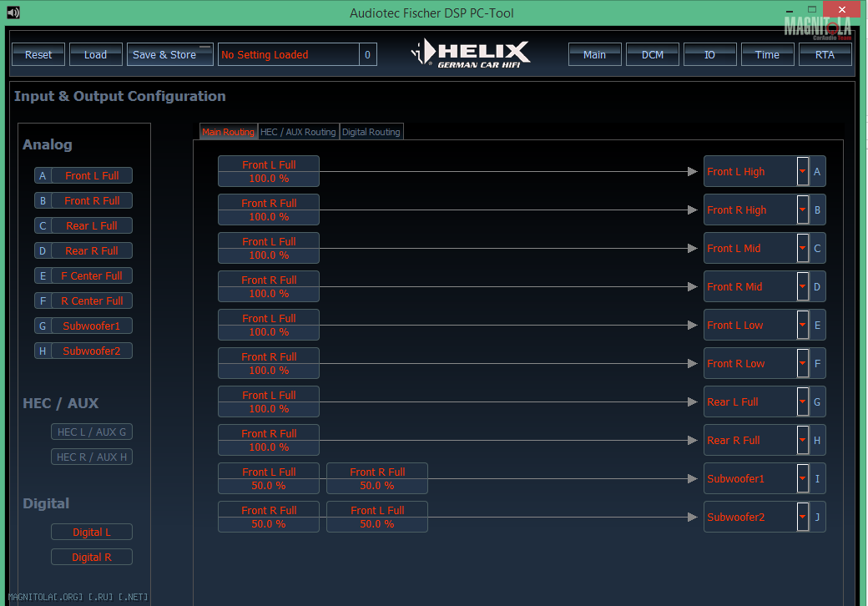Click Front R Full 50% source for Subwoofer2

(x=269, y=517)
